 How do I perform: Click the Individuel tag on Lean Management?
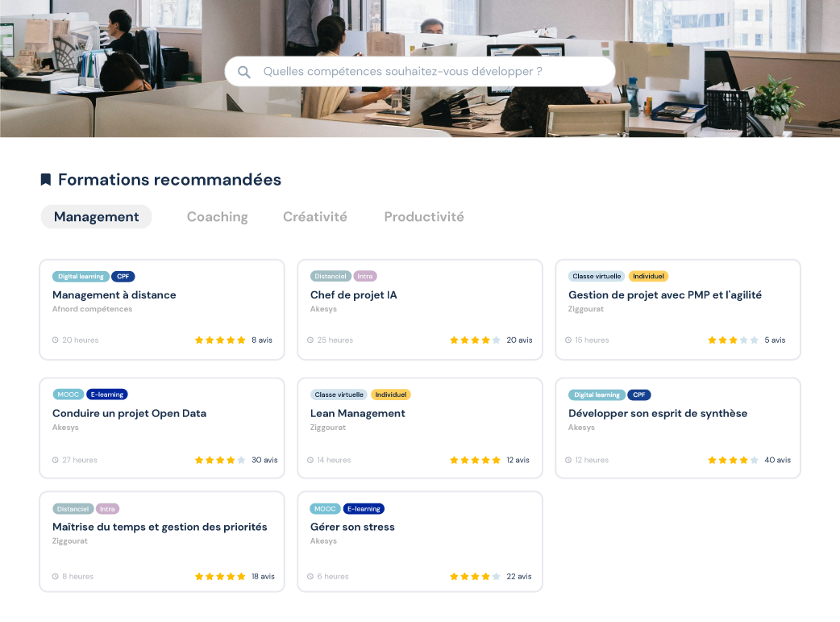(390, 394)
